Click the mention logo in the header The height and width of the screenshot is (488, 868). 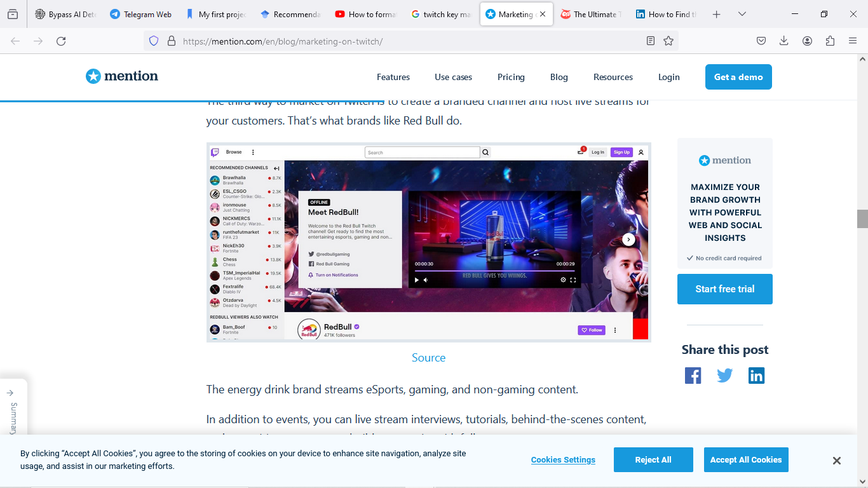coord(121,76)
